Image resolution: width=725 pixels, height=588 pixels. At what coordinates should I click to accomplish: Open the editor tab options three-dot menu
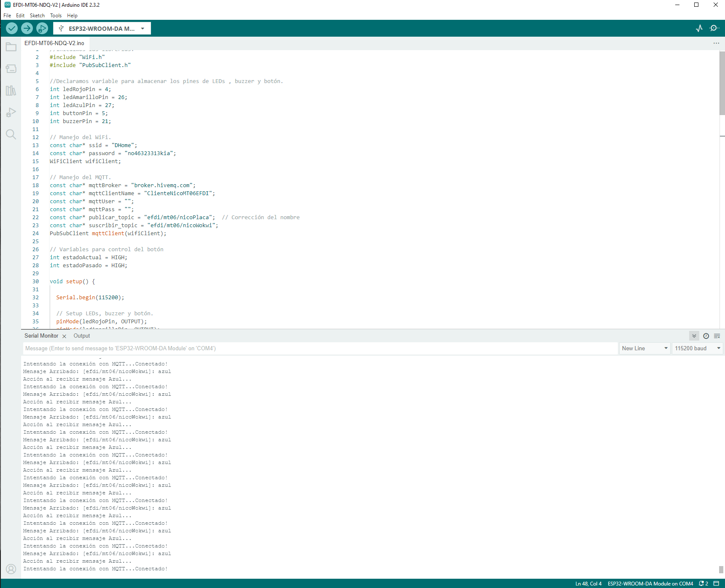pos(716,43)
